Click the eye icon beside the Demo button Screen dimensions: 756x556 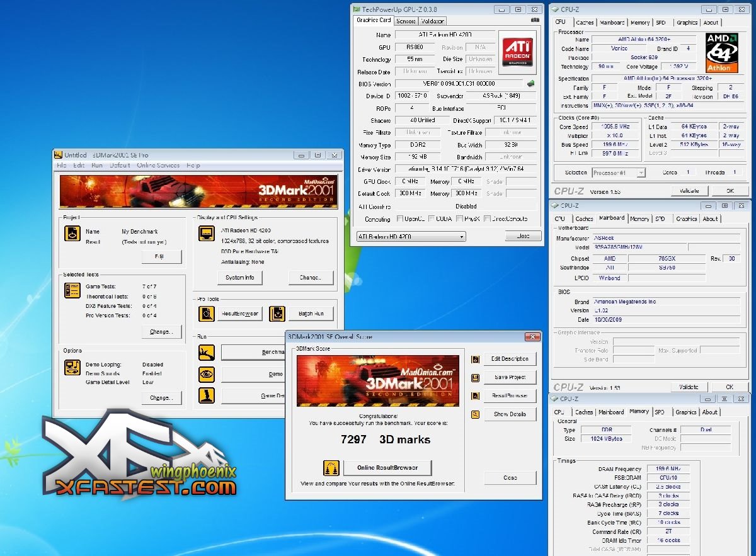(x=207, y=374)
